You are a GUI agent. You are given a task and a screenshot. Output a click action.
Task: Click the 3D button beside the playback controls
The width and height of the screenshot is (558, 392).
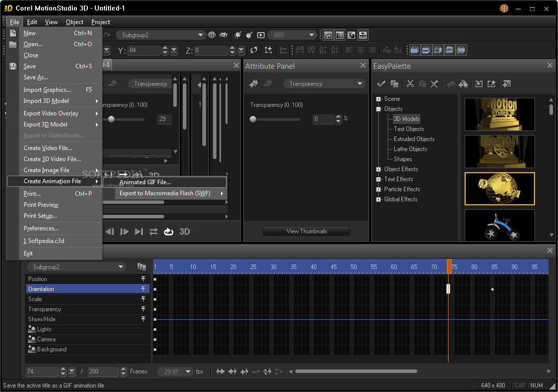[x=185, y=231]
